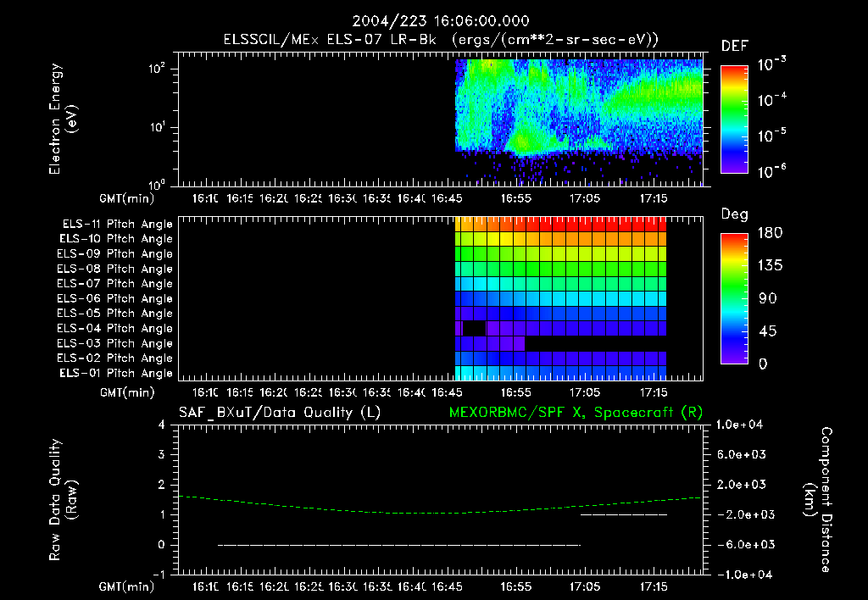The height and width of the screenshot is (600, 868).
Task: Select the ELS-08 Pitch Angle row label
Action: [114, 269]
